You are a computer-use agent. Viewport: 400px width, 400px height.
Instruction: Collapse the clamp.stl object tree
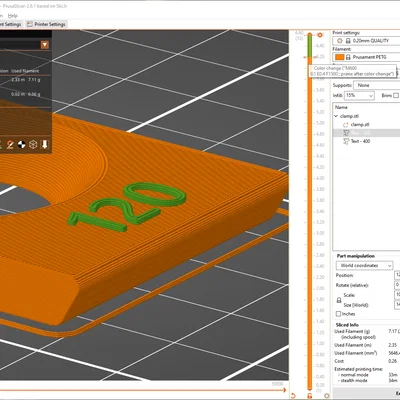tap(336, 116)
